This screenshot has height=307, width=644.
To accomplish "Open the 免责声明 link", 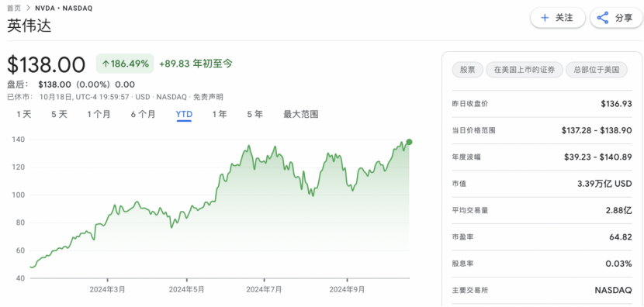I will click(x=208, y=97).
